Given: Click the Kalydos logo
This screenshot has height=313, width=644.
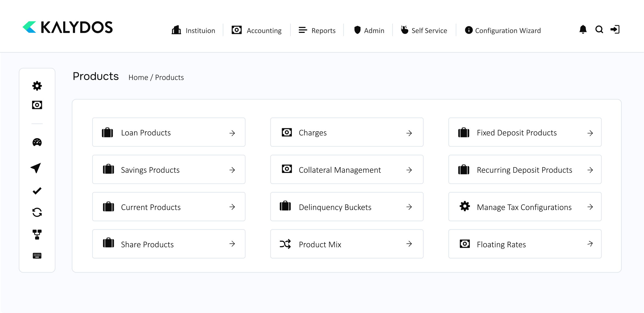Looking at the screenshot, I should point(68,27).
